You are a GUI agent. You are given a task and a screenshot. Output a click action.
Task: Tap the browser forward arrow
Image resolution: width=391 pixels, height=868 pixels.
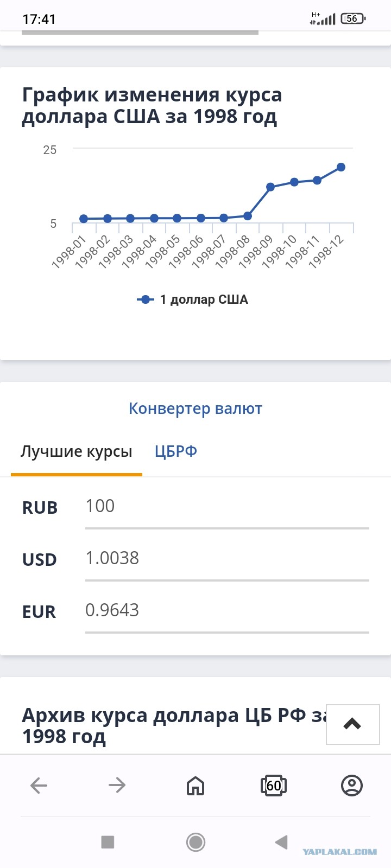point(117,785)
